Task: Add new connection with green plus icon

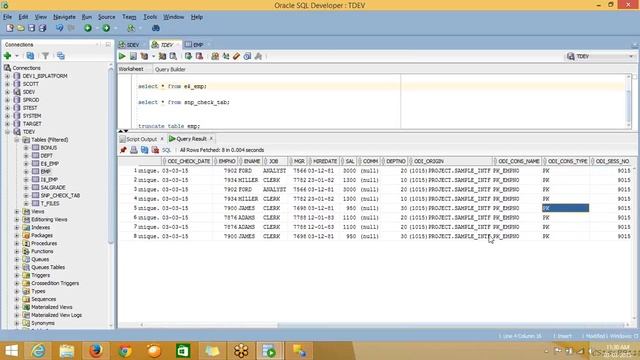Action: pos(7,56)
